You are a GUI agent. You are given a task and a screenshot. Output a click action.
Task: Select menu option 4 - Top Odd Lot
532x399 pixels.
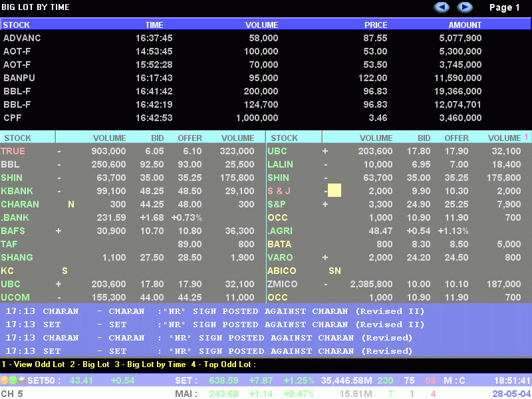click(223, 364)
